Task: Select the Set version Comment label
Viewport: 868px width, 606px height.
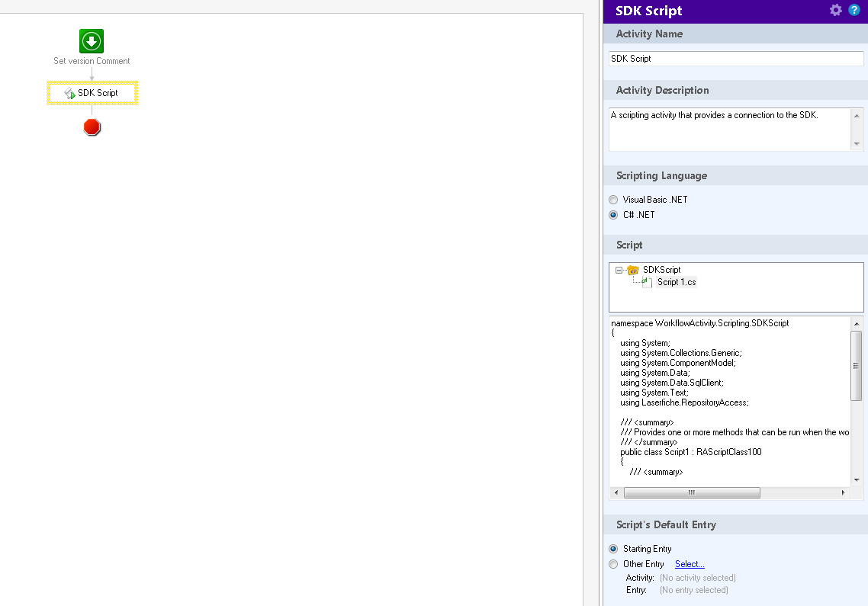Action: point(92,61)
